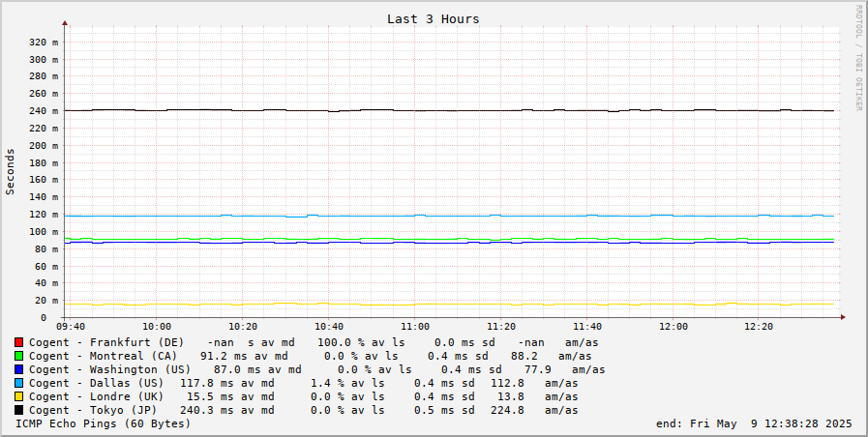The height and width of the screenshot is (437, 868).
Task: Select the 'Cogent - Londre (UK)' legend label
Action: pos(97,396)
